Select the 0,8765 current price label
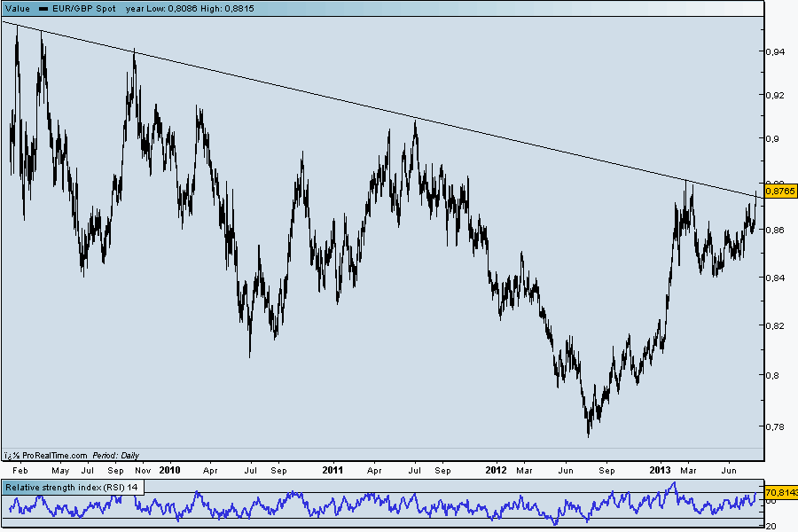The height and width of the screenshot is (532, 798). point(780,191)
